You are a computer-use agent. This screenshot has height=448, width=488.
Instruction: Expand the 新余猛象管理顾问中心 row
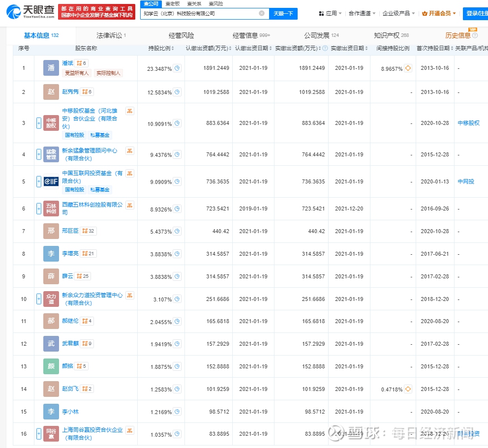(38, 154)
